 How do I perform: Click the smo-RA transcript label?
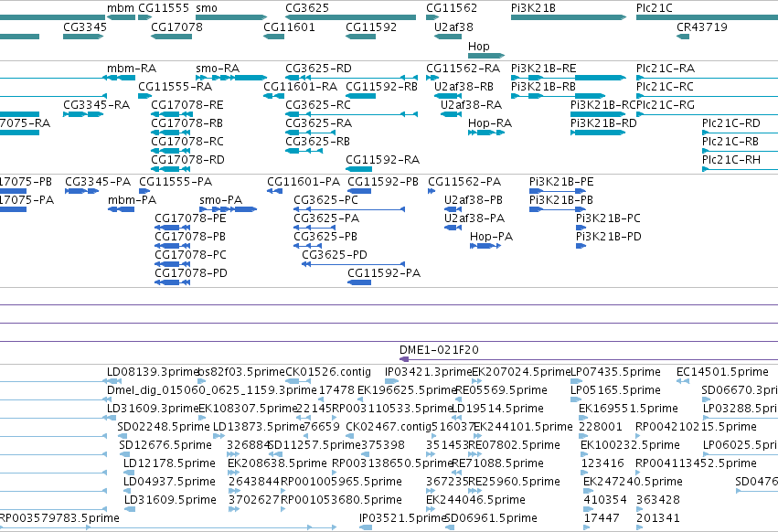218,68
